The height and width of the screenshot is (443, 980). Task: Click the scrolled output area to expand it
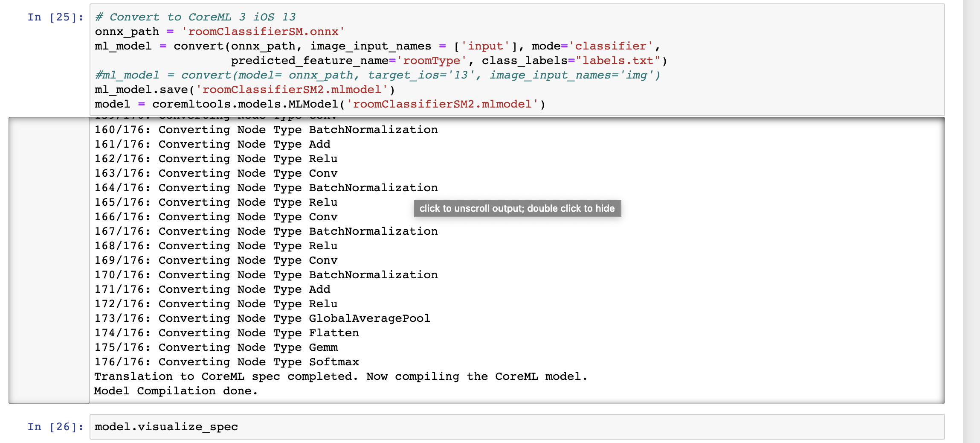pos(517,209)
